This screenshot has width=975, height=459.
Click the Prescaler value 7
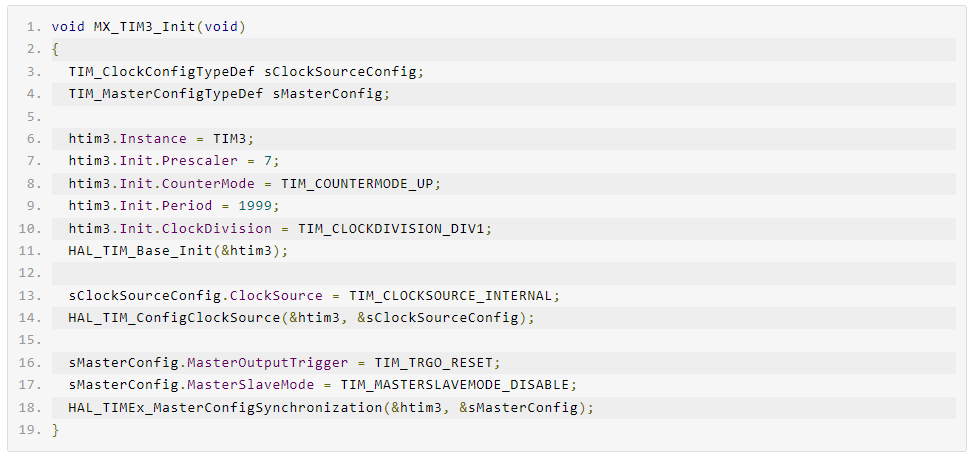click(268, 161)
